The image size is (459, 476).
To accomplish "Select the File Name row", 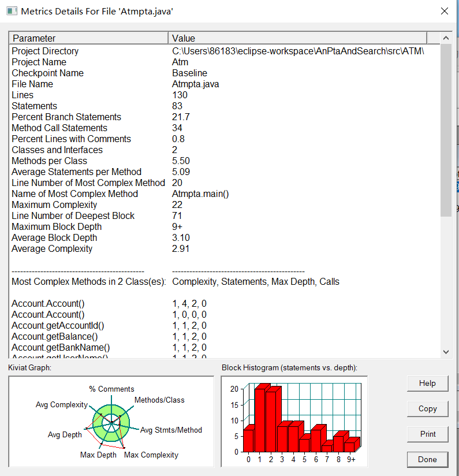I will point(225,84).
